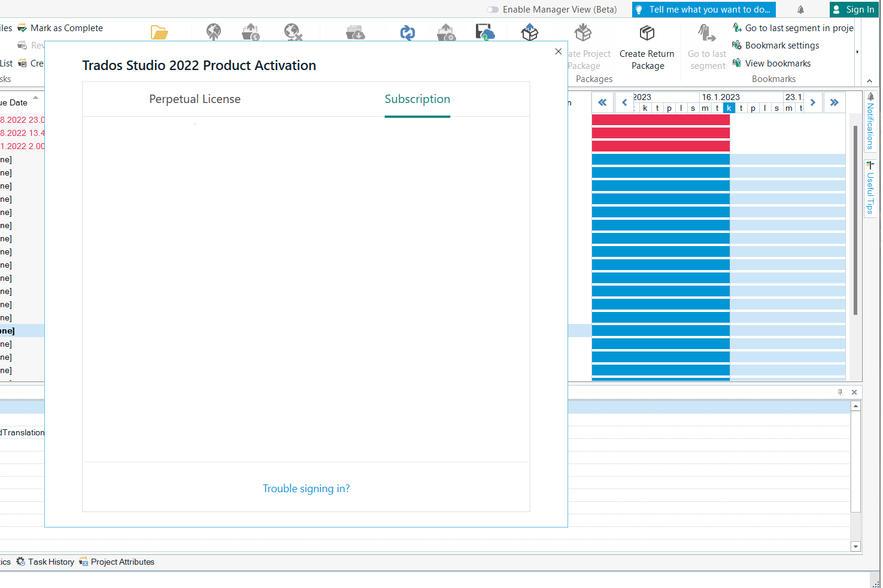Open the yellow folder icon in the toolbar
Image resolution: width=883 pixels, height=588 pixels.
tap(159, 32)
